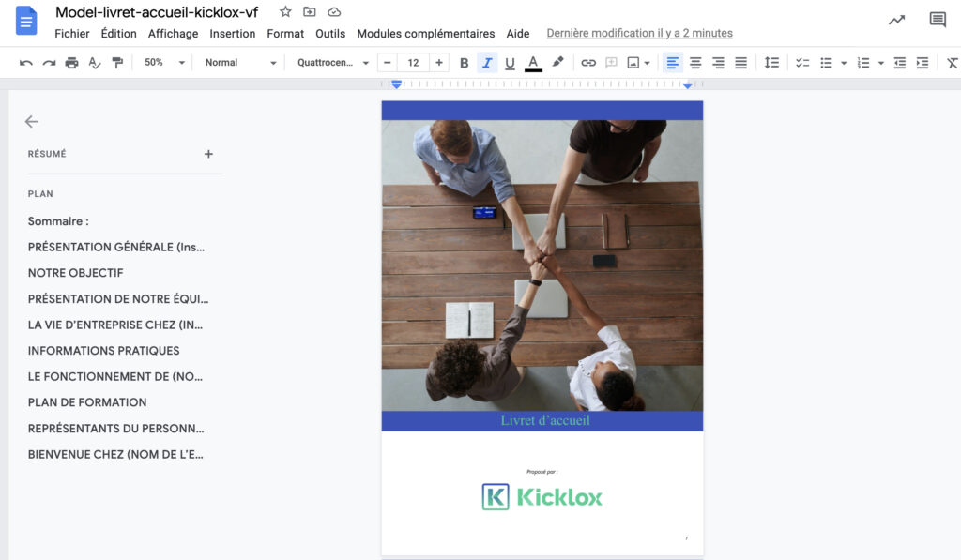
Task: Activate the paint format tool
Action: 117,63
